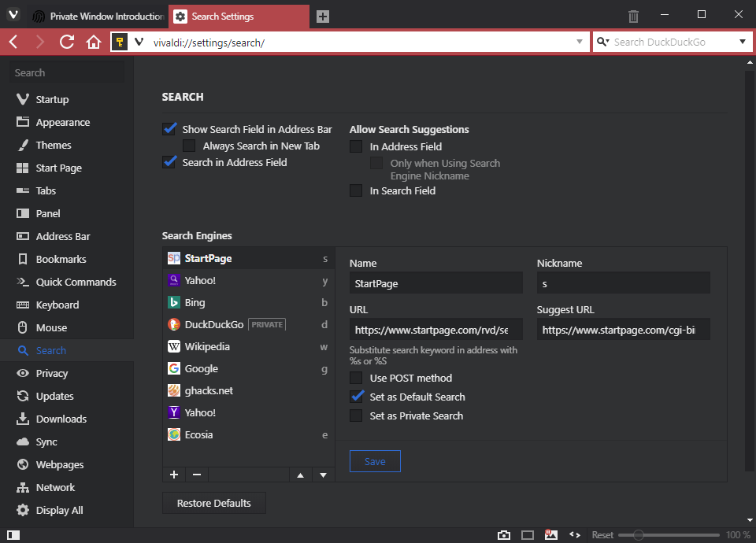Screen dimensions: 756x543
Task: Toggle the panel from the status bar
Action: pyautogui.click(x=13, y=535)
